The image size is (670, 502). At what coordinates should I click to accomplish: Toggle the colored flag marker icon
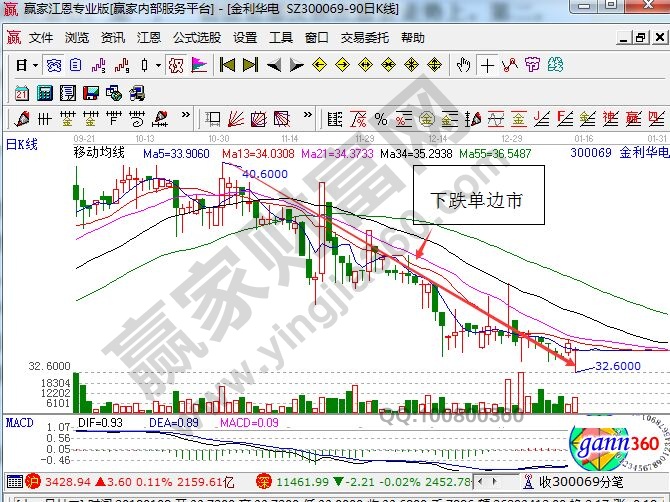click(x=198, y=66)
